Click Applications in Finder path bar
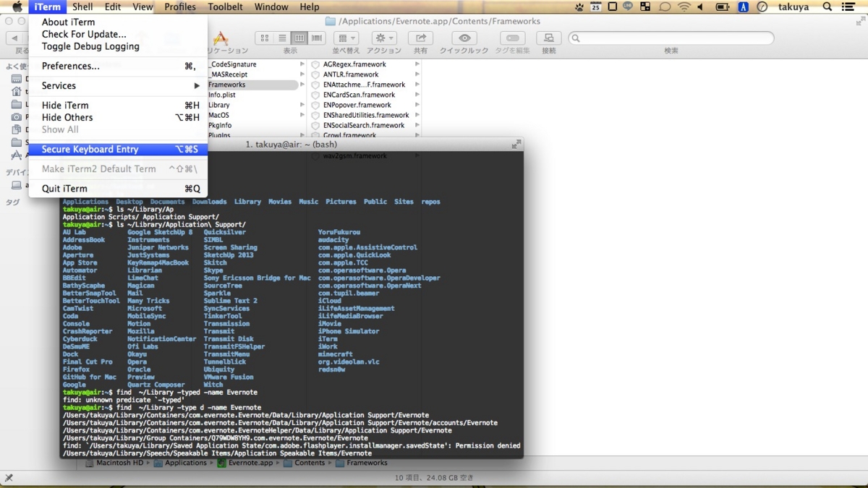This screenshot has width=868, height=488. [180, 463]
